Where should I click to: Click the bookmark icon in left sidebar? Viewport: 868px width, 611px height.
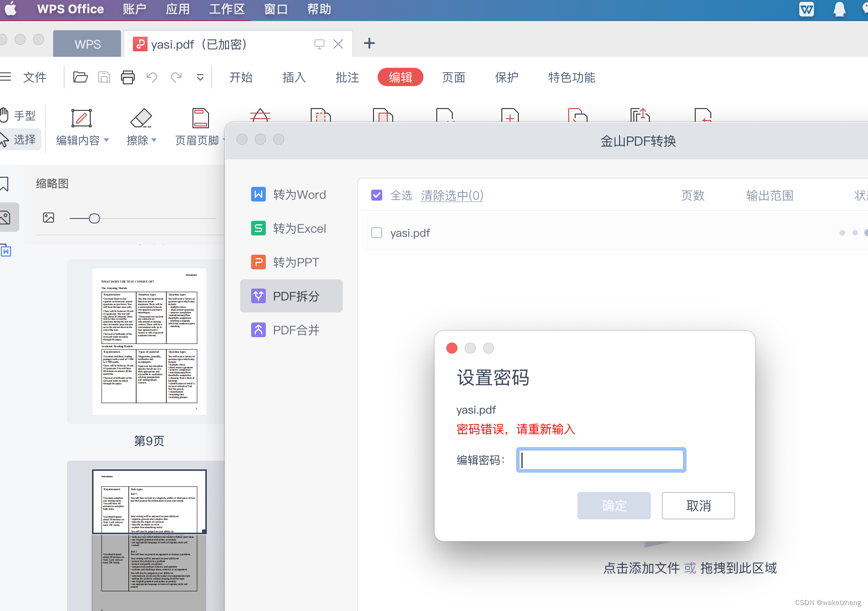coord(5,184)
